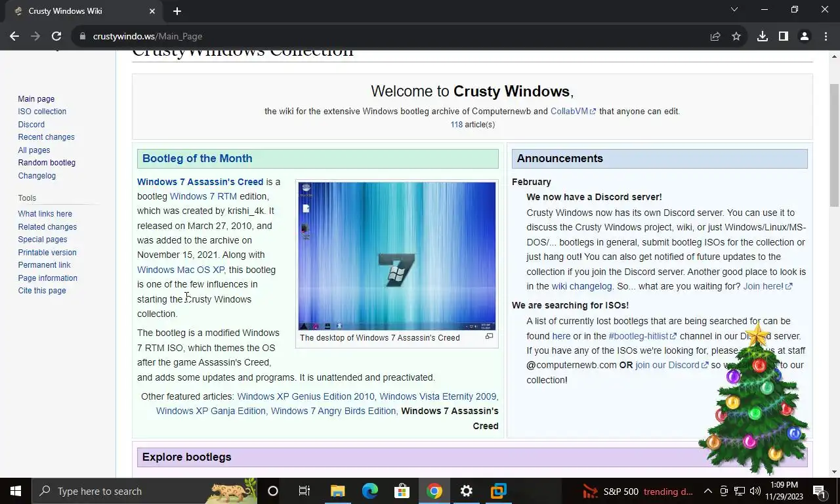The width and height of the screenshot is (840, 504).
Task: Open the Chrome profile icon
Action: [805, 36]
